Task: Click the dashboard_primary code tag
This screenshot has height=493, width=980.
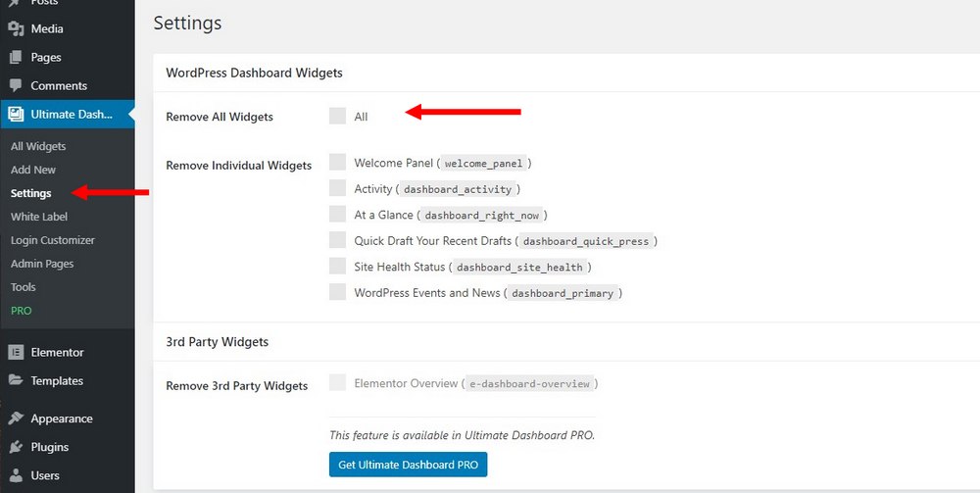Action: click(563, 293)
